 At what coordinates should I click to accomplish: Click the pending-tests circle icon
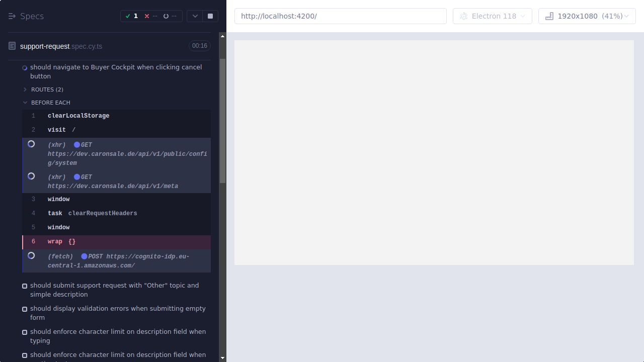[166, 16]
